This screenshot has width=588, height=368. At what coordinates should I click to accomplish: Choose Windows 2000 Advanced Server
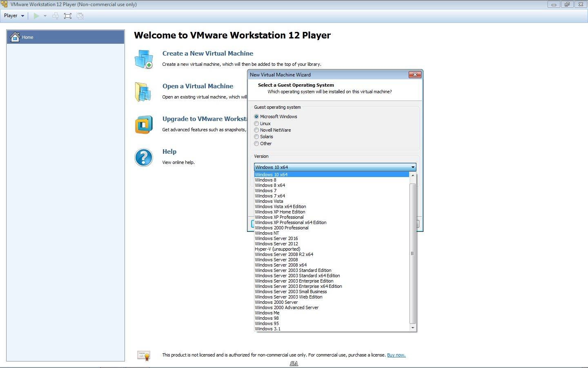332,307
